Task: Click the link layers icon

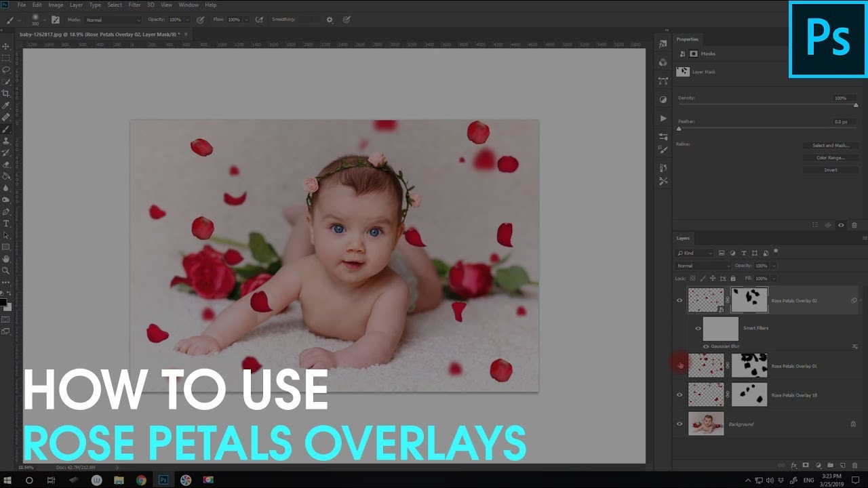Action: (781, 465)
